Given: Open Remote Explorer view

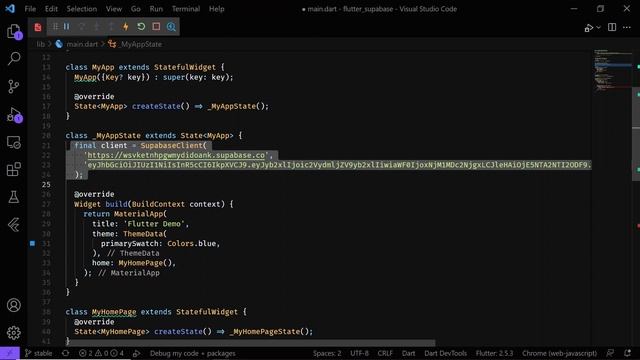Looking at the screenshot, I should (x=13, y=142).
